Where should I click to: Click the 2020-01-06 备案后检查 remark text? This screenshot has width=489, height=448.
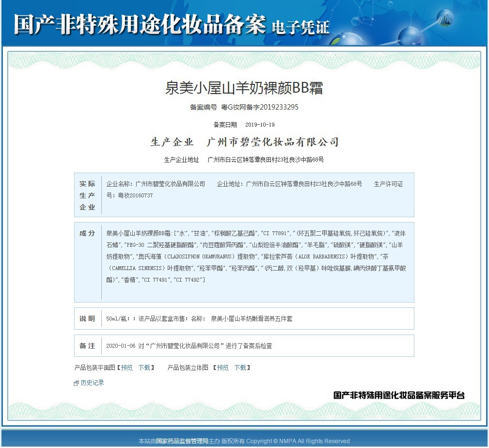189,346
